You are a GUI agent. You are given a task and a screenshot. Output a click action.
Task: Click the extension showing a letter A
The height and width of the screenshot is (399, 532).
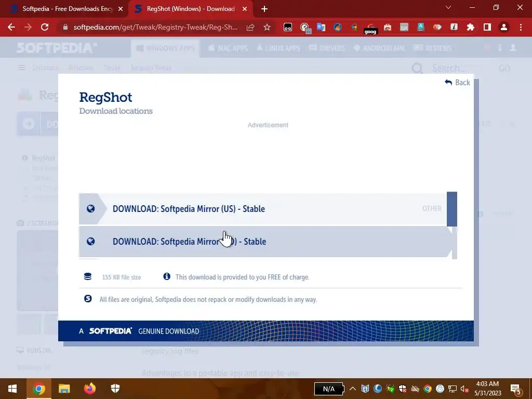point(421,27)
